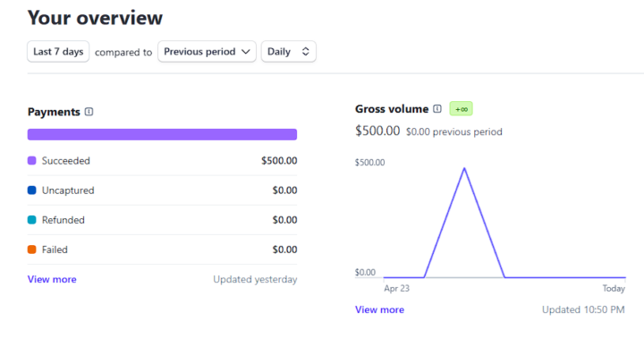644x355 pixels.
Task: Open View more under Payments
Action: pyautogui.click(x=52, y=279)
